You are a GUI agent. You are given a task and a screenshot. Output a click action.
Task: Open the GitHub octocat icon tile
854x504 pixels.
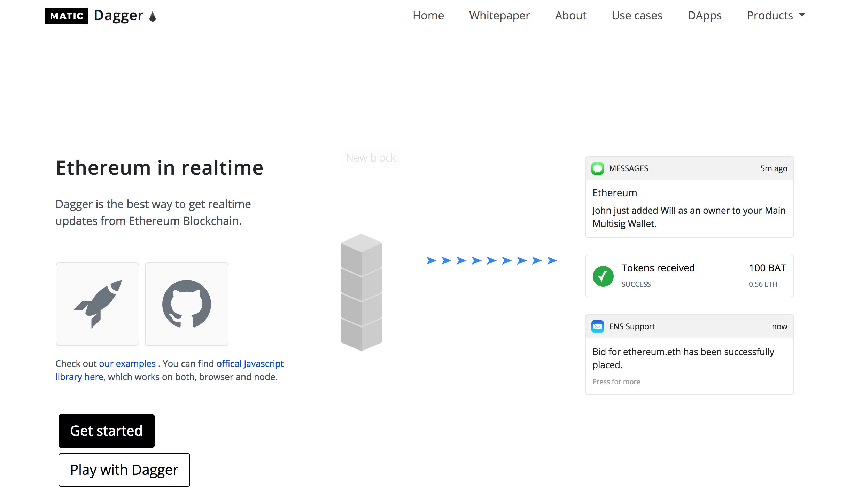(x=187, y=304)
